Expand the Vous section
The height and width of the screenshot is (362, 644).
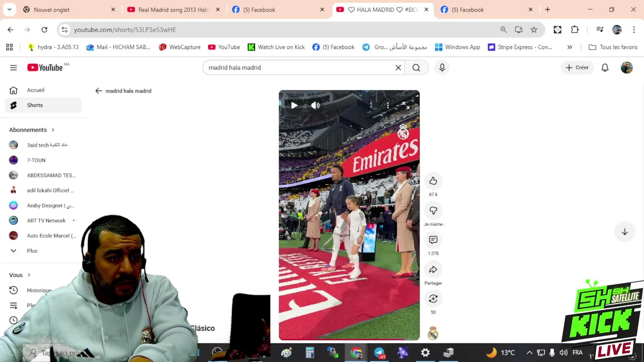(x=20, y=275)
